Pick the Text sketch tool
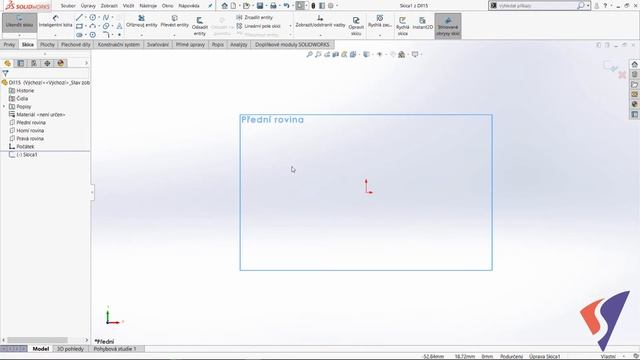The image size is (640, 360). pos(119,26)
